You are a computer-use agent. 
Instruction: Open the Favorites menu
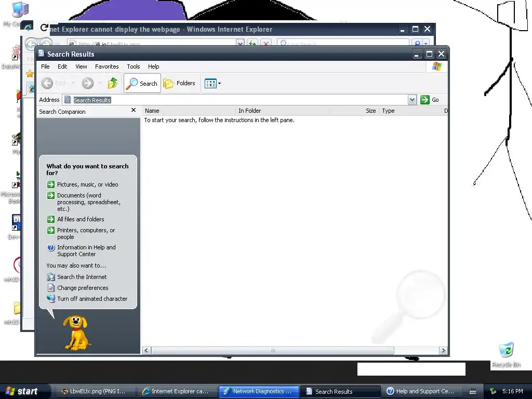pos(107,66)
